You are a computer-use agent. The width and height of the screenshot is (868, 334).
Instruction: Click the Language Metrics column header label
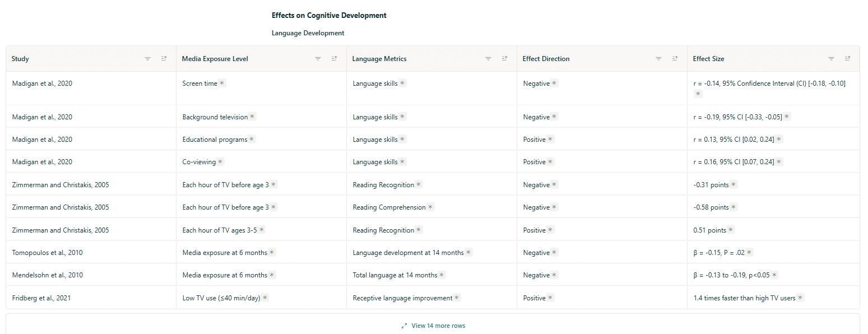point(379,59)
